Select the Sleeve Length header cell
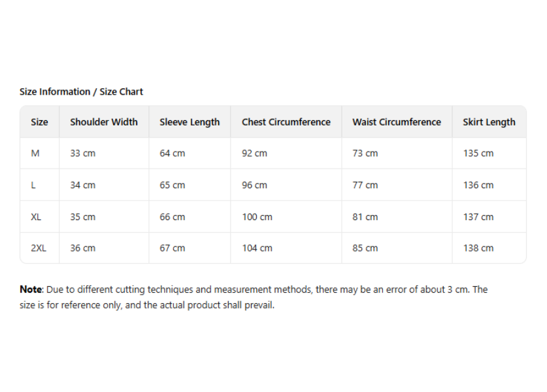This screenshot has height=392, width=547. [190, 122]
